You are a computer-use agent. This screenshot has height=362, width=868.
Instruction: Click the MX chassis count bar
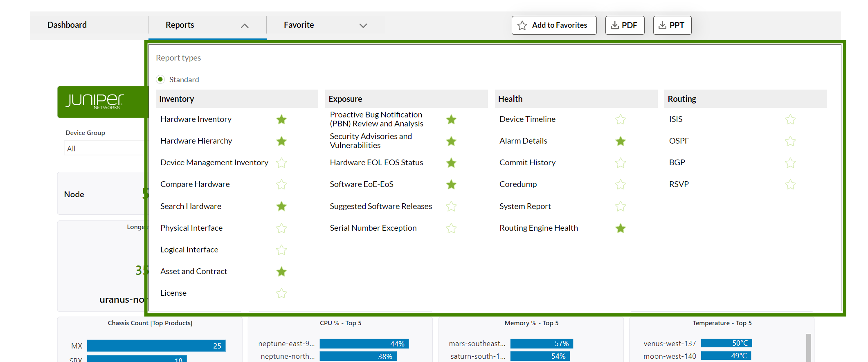(156, 346)
